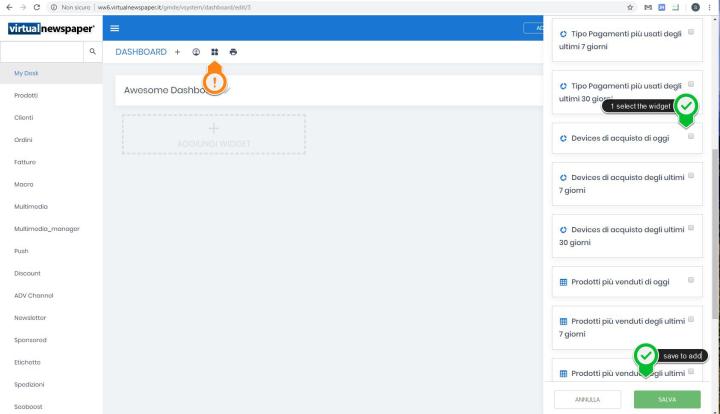Open Macro in the sidebar
The height and width of the screenshot is (414, 720).
23,185
